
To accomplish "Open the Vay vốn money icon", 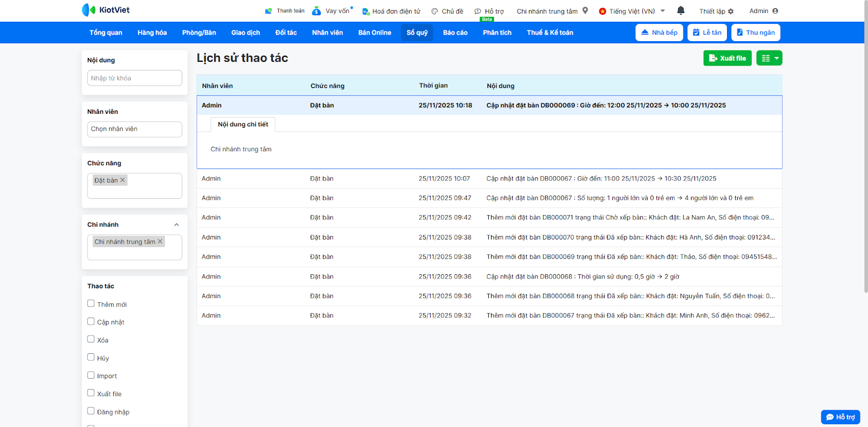I will [317, 11].
